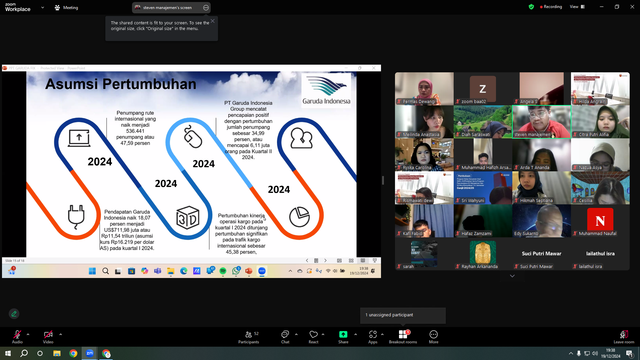Open the Participants panel
The image size is (640, 360).
[x=249, y=337]
